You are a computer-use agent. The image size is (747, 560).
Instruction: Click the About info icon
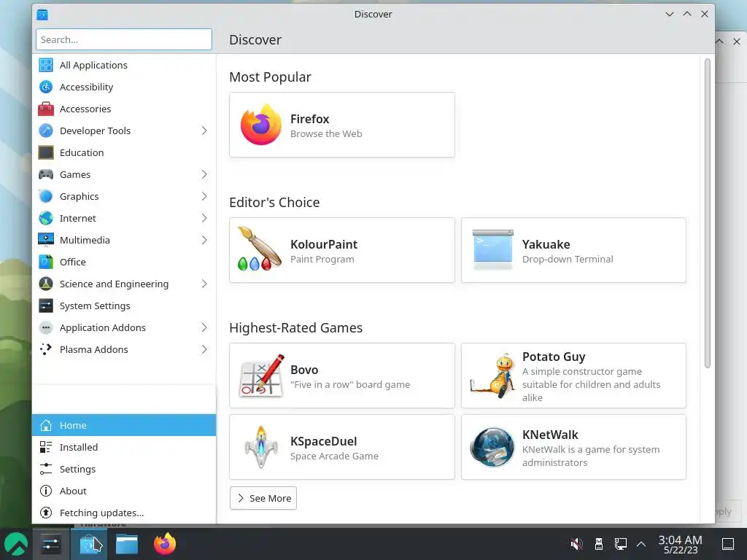tap(46, 491)
